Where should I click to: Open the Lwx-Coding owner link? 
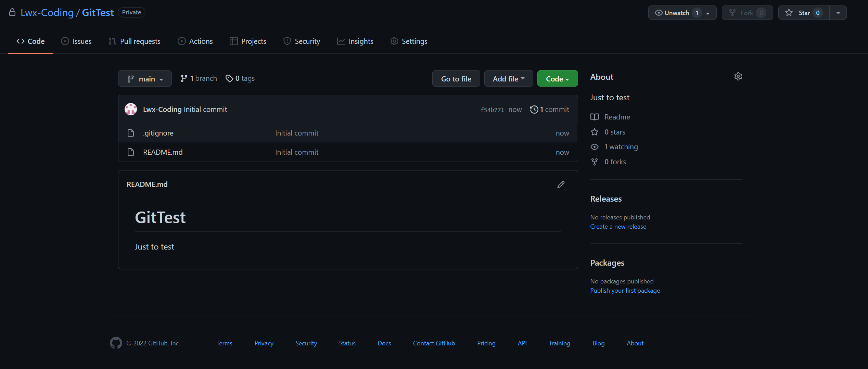click(x=47, y=13)
